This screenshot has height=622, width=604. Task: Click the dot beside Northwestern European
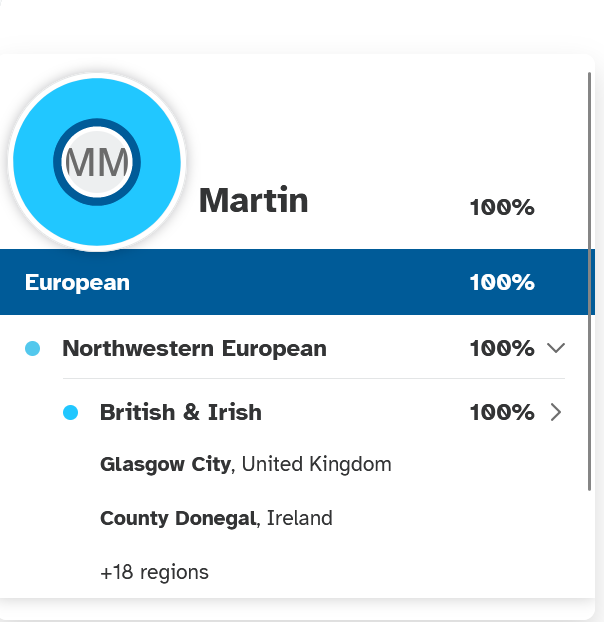coord(33,349)
